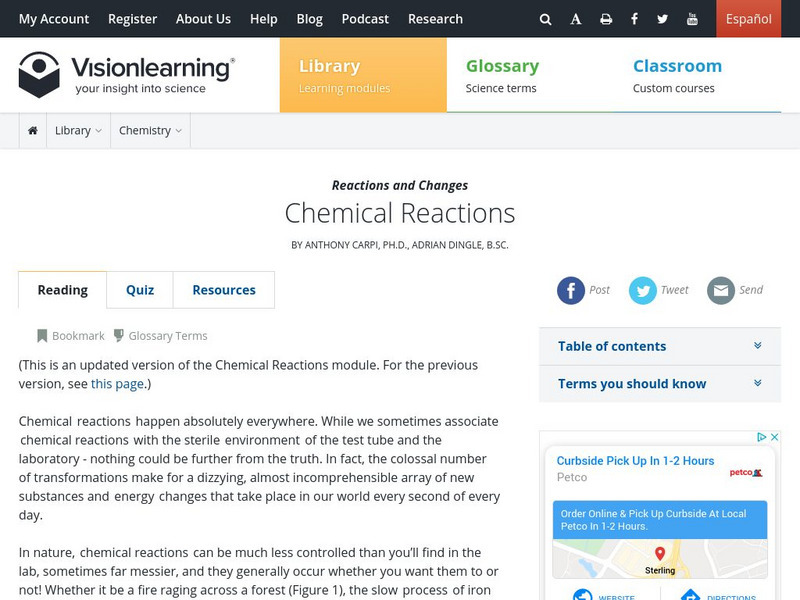Image resolution: width=800 pixels, height=600 pixels.
Task: Open the Library breadcrumb dropdown
Action: (78, 131)
